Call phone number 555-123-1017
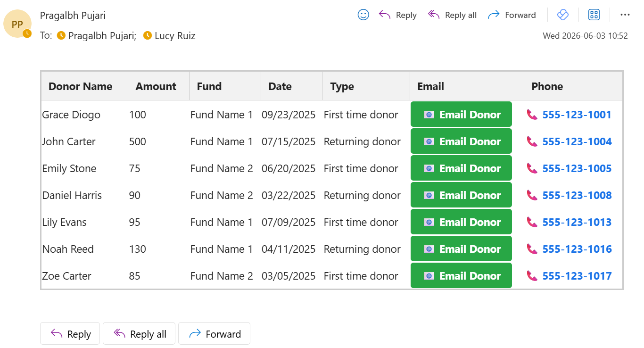Screen dimensions: 644x348 (577, 276)
